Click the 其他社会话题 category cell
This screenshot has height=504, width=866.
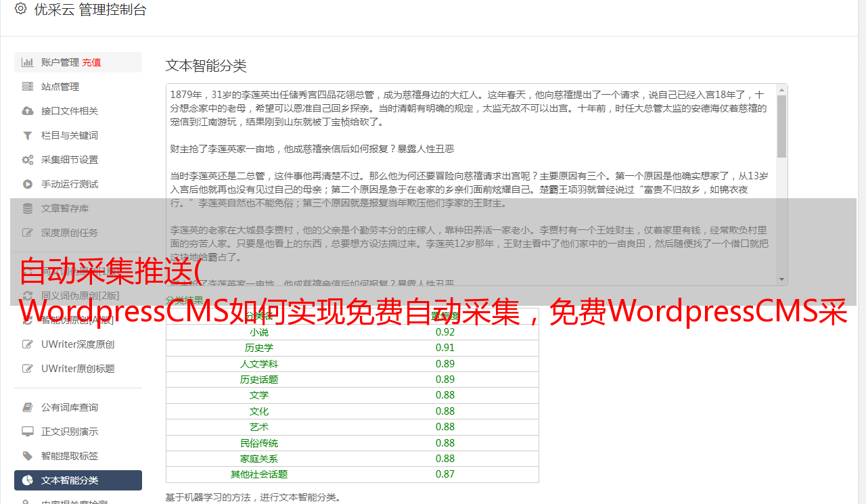coord(259,474)
